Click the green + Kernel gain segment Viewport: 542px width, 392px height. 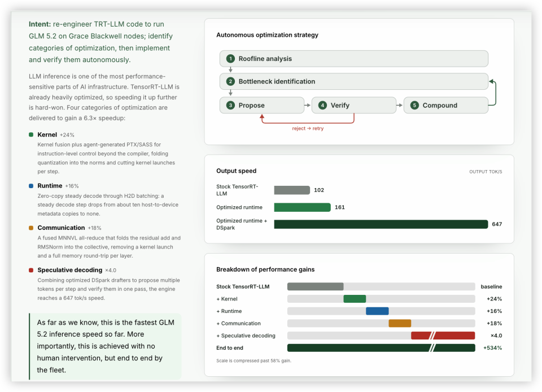(355, 299)
